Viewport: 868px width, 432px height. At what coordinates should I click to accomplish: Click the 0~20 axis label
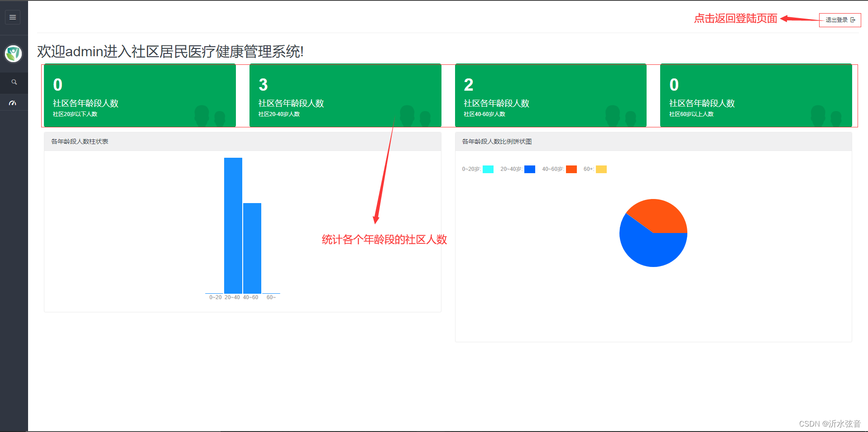coord(216,297)
